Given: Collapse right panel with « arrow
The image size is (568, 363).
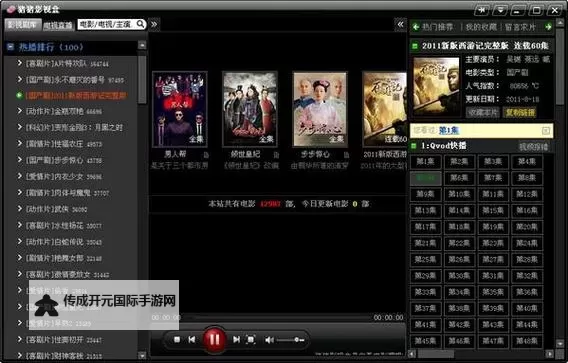Looking at the screenshot, I should [x=400, y=24].
